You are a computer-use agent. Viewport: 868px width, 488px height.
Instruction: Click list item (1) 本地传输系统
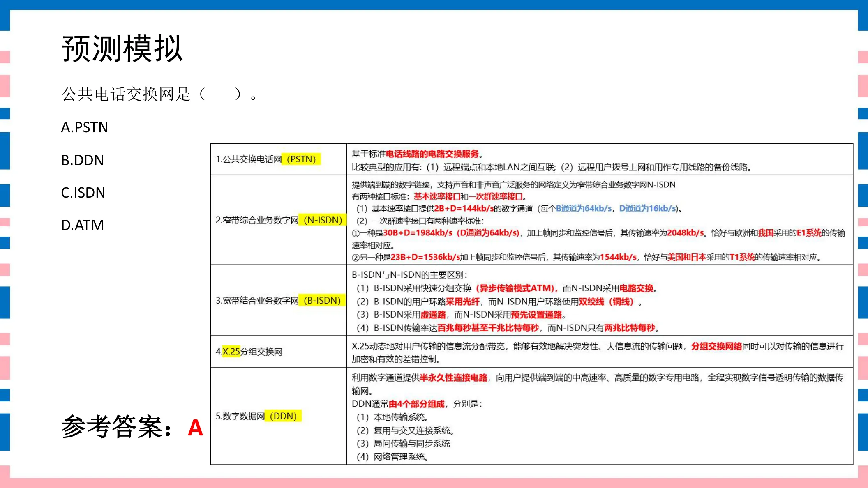pyautogui.click(x=392, y=417)
